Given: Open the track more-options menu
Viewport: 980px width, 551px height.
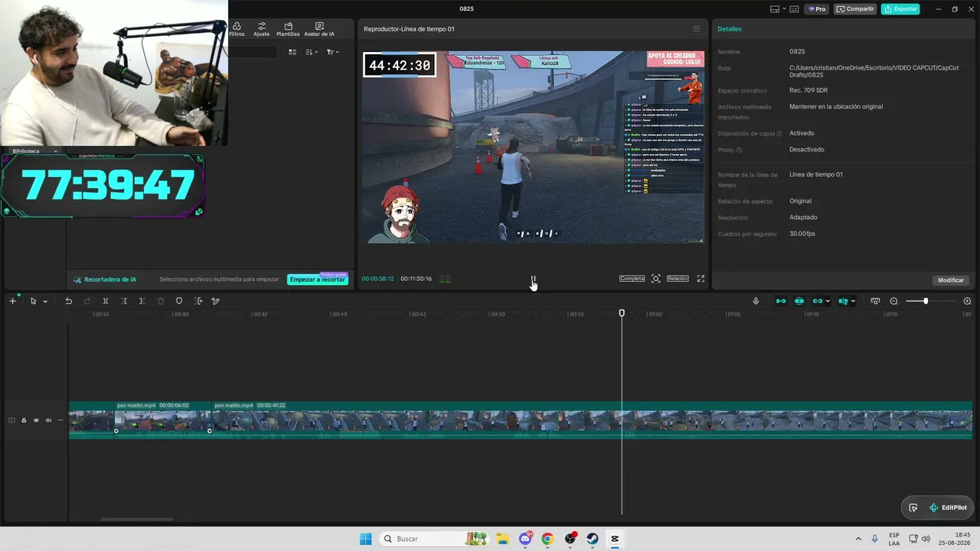Looking at the screenshot, I should point(60,420).
